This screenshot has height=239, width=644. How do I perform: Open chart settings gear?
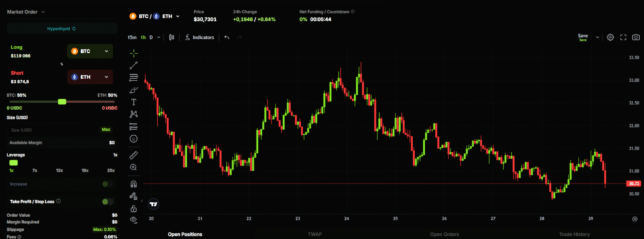pos(610,37)
